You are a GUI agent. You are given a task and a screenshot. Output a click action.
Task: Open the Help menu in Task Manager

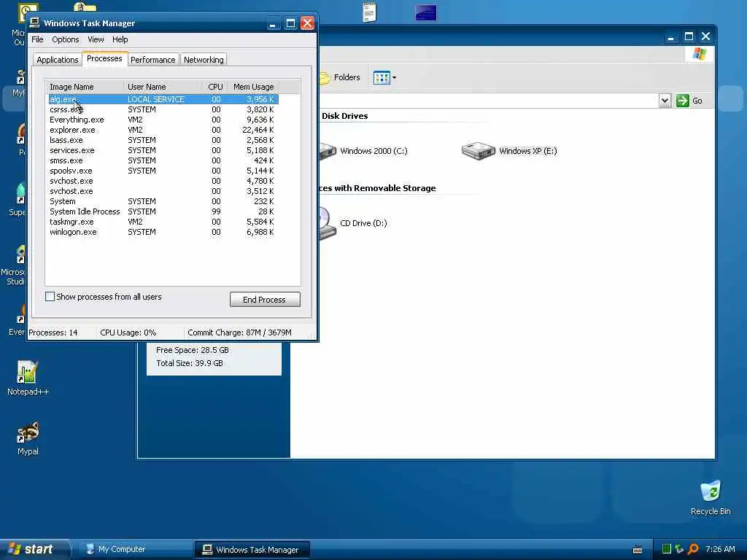[x=120, y=39]
